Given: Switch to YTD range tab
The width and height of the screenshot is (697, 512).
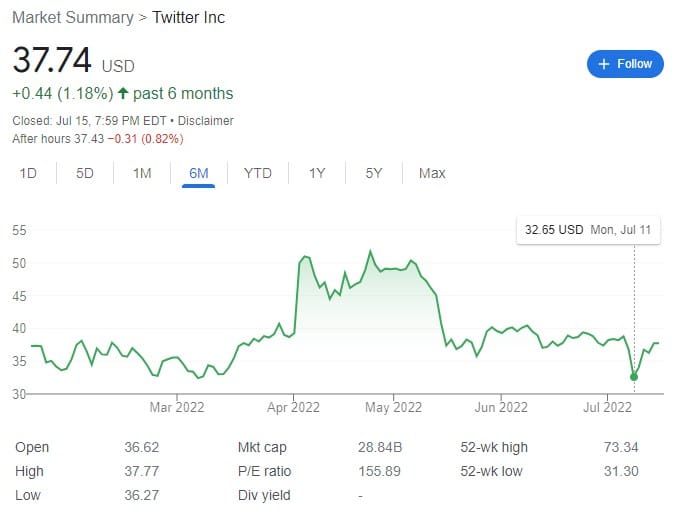Looking at the screenshot, I should 257,173.
